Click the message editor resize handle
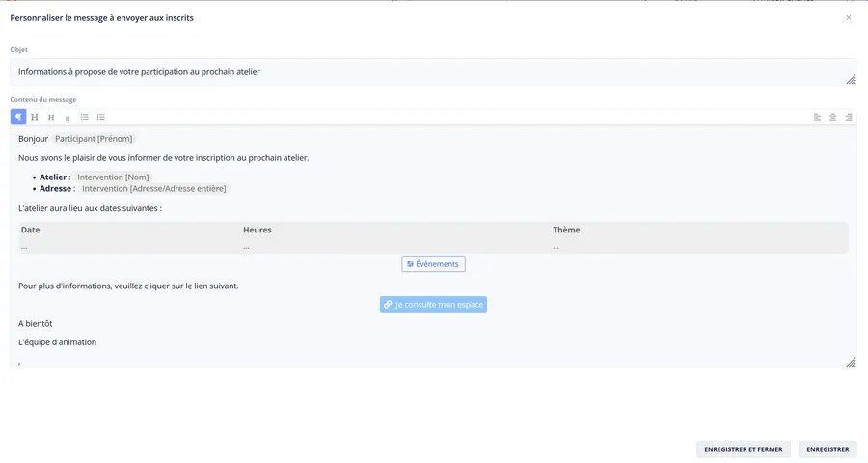 pyautogui.click(x=851, y=363)
